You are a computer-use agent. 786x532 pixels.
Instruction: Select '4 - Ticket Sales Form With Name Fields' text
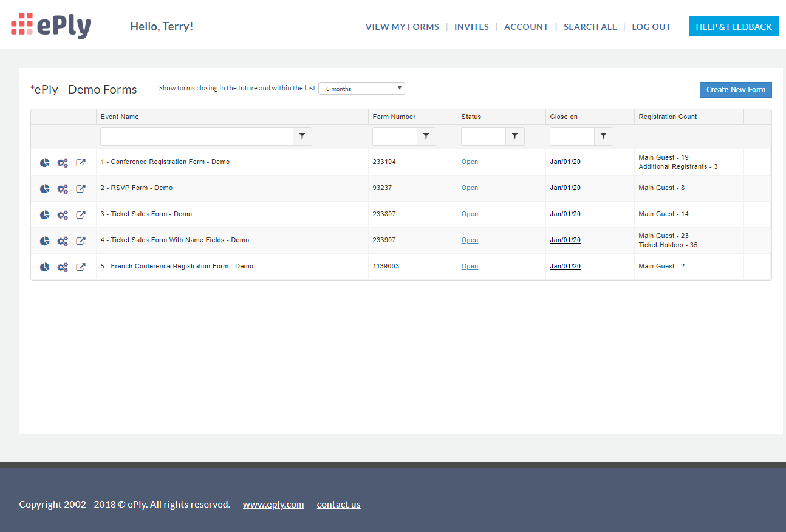(163, 240)
